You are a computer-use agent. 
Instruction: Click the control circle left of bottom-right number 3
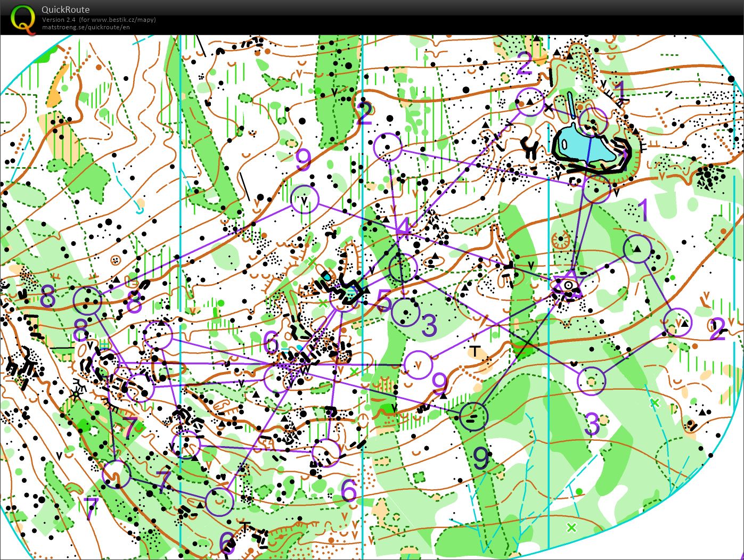405,312
